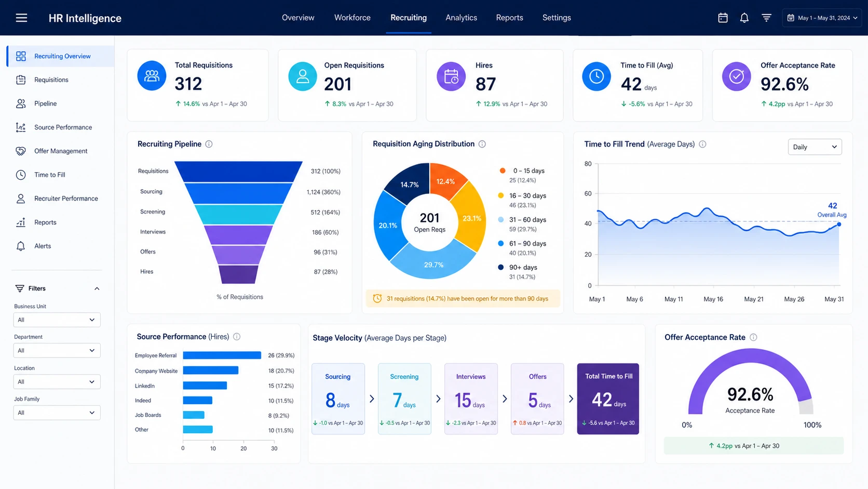The height and width of the screenshot is (489, 868).
Task: Click info icon beside Source Performance
Action: [237, 337]
